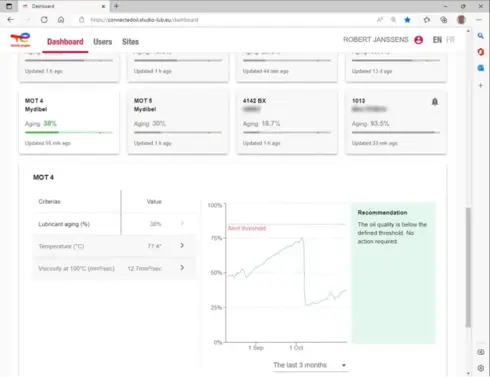This screenshot has width=490, height=377.
Task: Click the page vertical scrollbar thumb
Action: click(x=468, y=267)
